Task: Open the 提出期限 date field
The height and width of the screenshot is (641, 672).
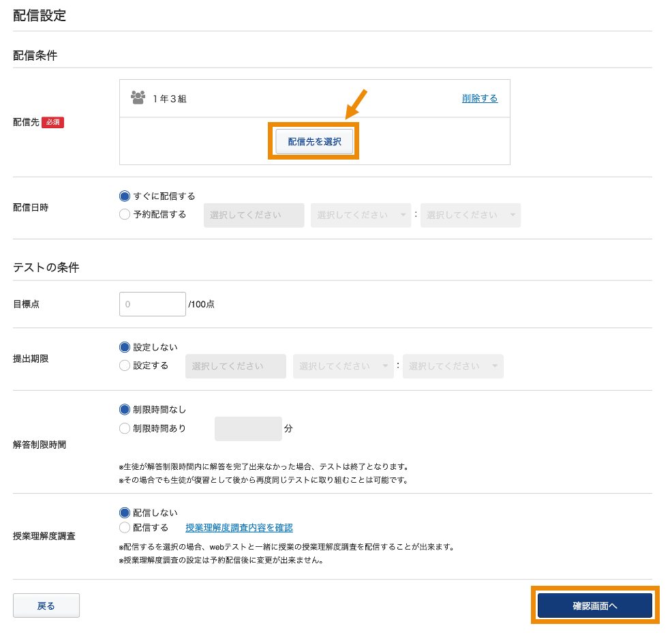Action: [236, 366]
